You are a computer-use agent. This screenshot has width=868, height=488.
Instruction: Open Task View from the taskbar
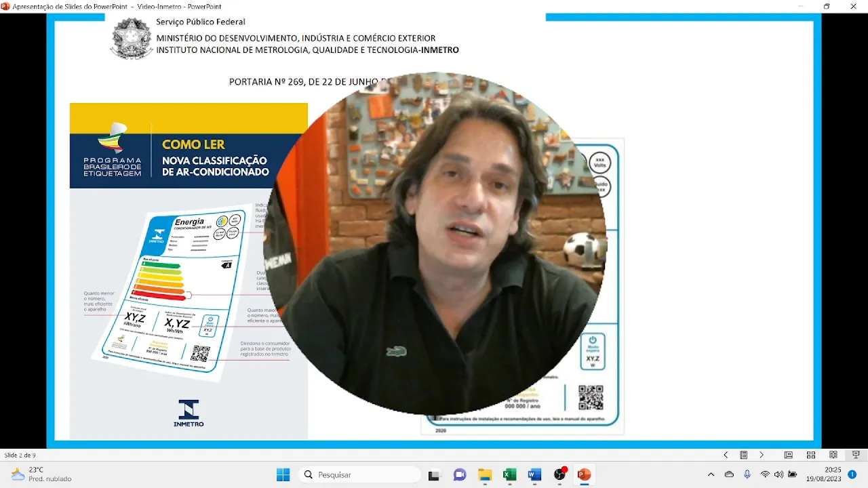tap(434, 474)
